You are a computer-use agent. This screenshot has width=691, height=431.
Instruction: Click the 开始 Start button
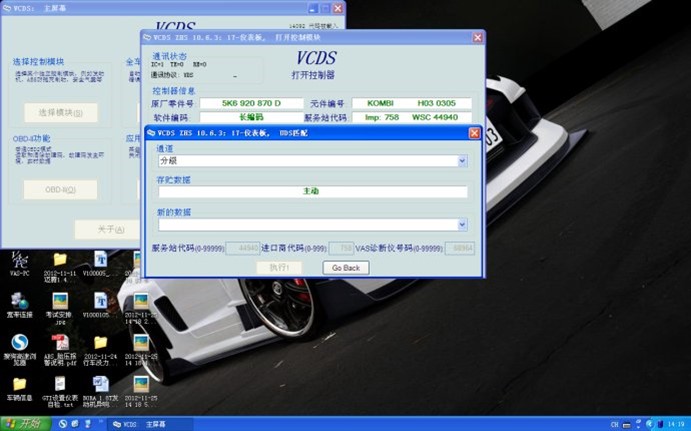(27, 423)
